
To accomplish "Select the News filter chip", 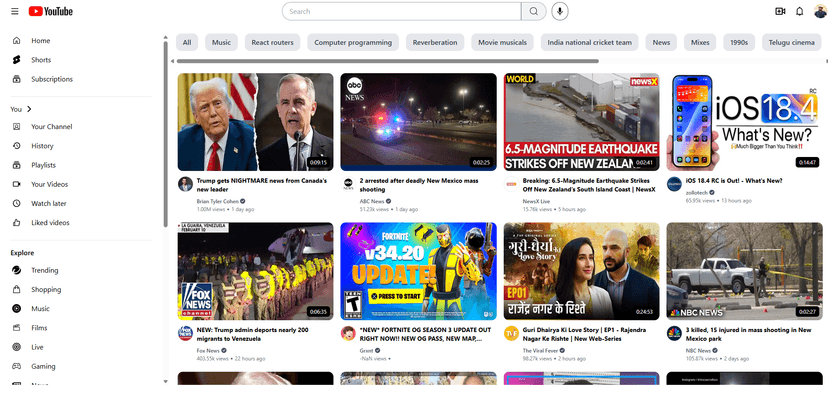I will [661, 42].
